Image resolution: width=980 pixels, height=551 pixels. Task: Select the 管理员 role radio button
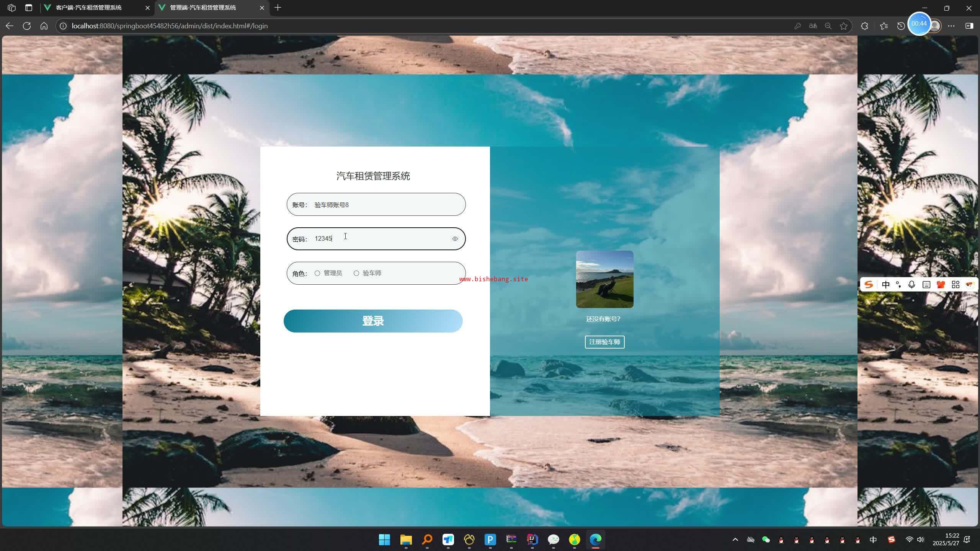click(x=317, y=273)
